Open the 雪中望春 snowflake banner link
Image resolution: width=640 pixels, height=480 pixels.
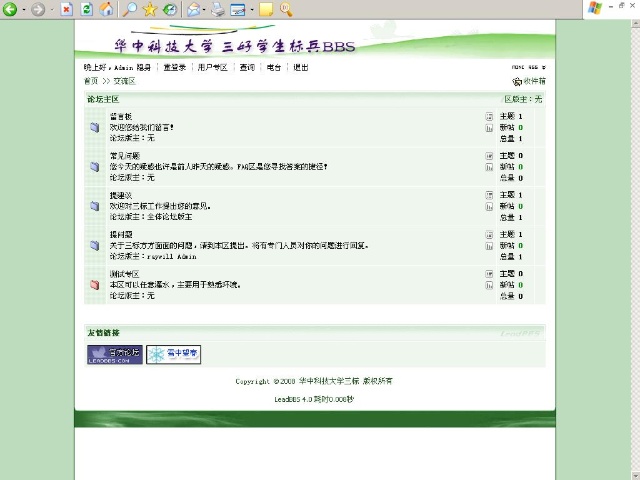point(173,354)
